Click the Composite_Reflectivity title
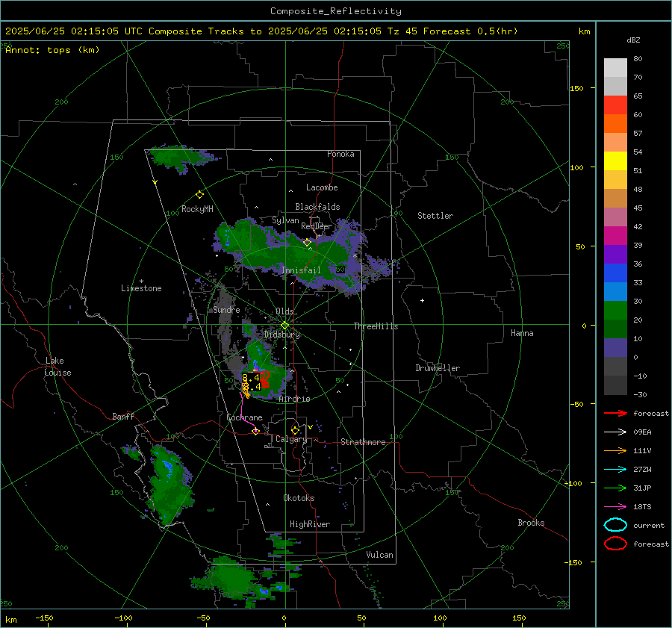The image size is (672, 628). [x=335, y=11]
